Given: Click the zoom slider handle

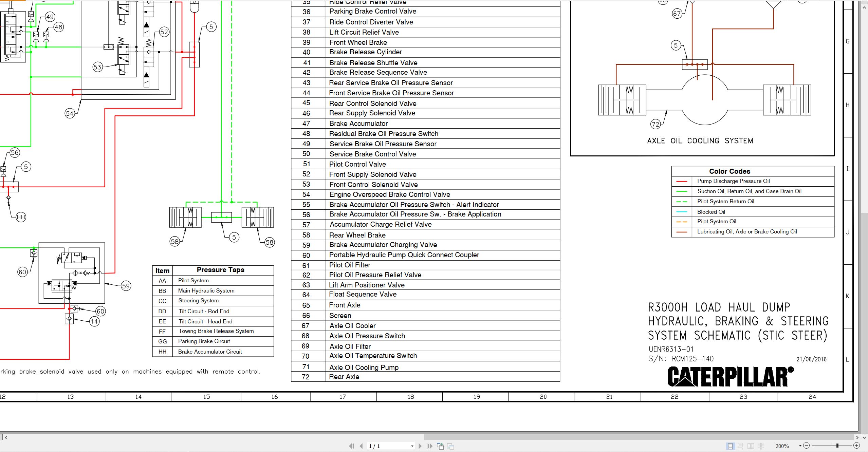Looking at the screenshot, I should [x=837, y=446].
